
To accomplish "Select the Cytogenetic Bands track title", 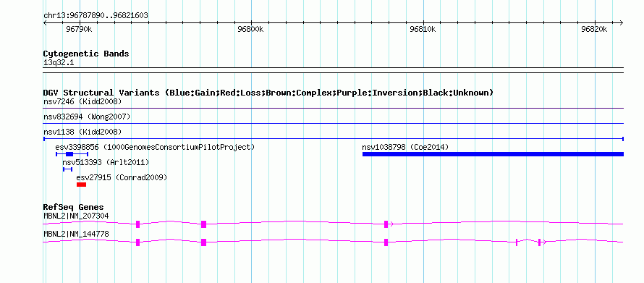I will coord(86,54).
